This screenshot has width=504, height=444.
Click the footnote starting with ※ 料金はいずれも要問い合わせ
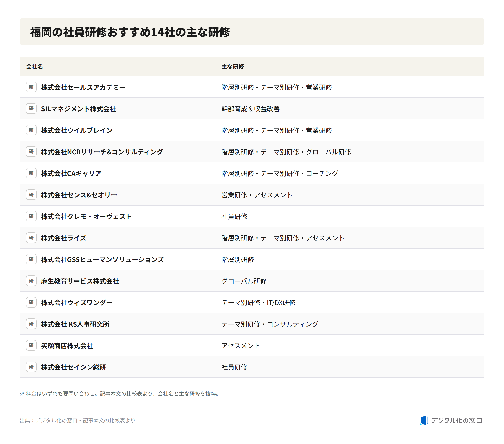click(119, 393)
